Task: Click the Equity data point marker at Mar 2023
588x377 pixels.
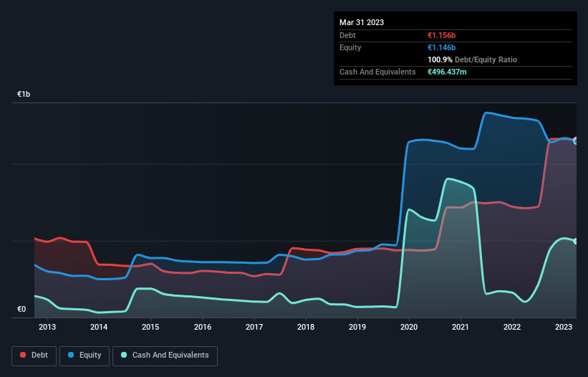Action: (577, 141)
